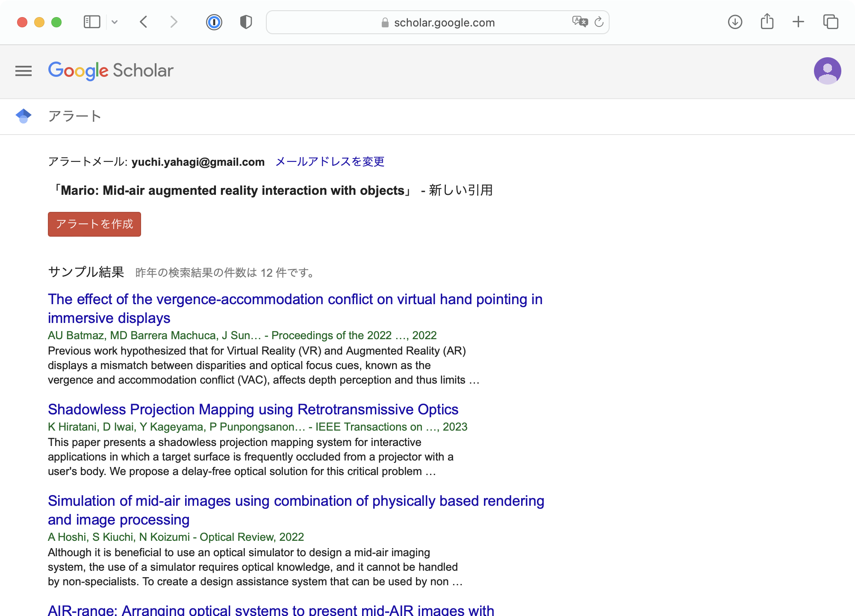855x616 pixels.
Task: Click the red アラートを作成 button
Action: click(94, 224)
